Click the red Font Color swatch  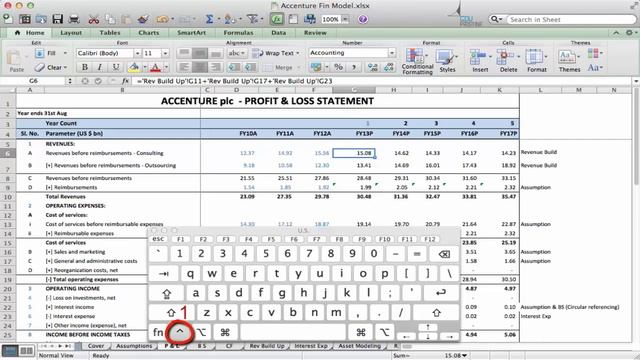(156, 67)
